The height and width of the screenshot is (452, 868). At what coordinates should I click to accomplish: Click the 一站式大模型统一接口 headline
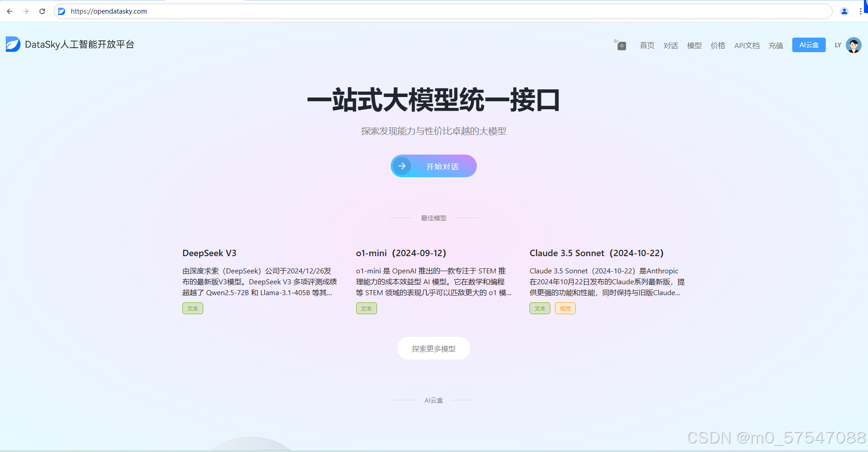pos(434,100)
